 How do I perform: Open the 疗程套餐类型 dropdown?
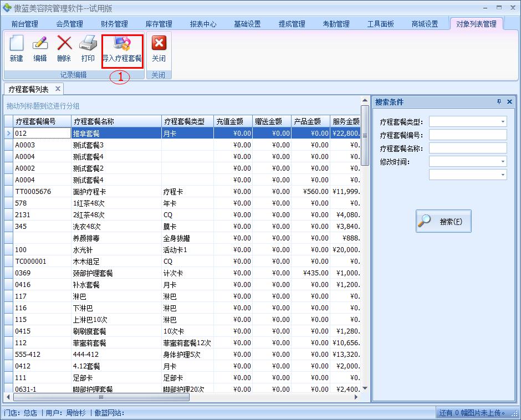[x=503, y=121]
